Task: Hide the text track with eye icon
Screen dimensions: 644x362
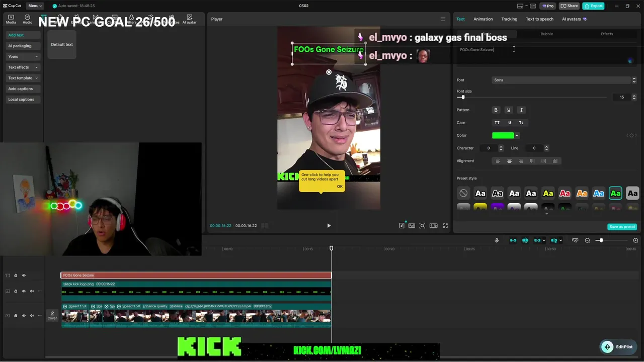Action: pyautogui.click(x=24, y=276)
